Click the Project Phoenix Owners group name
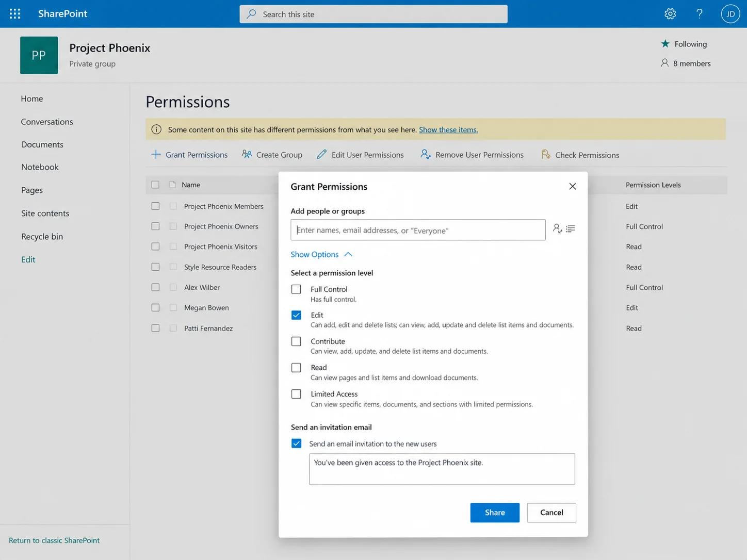This screenshot has height=560, width=747. pos(221,226)
